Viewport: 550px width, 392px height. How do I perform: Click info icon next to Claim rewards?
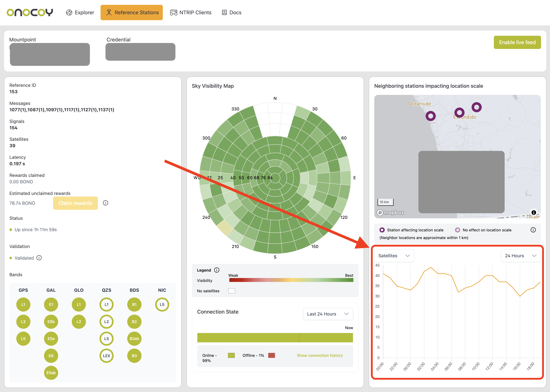click(105, 203)
